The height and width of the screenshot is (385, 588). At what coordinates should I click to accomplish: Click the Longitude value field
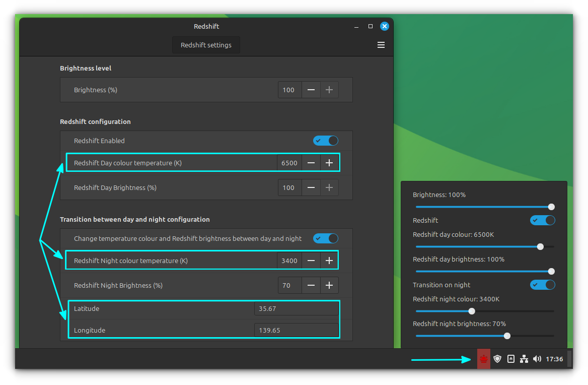(x=296, y=330)
